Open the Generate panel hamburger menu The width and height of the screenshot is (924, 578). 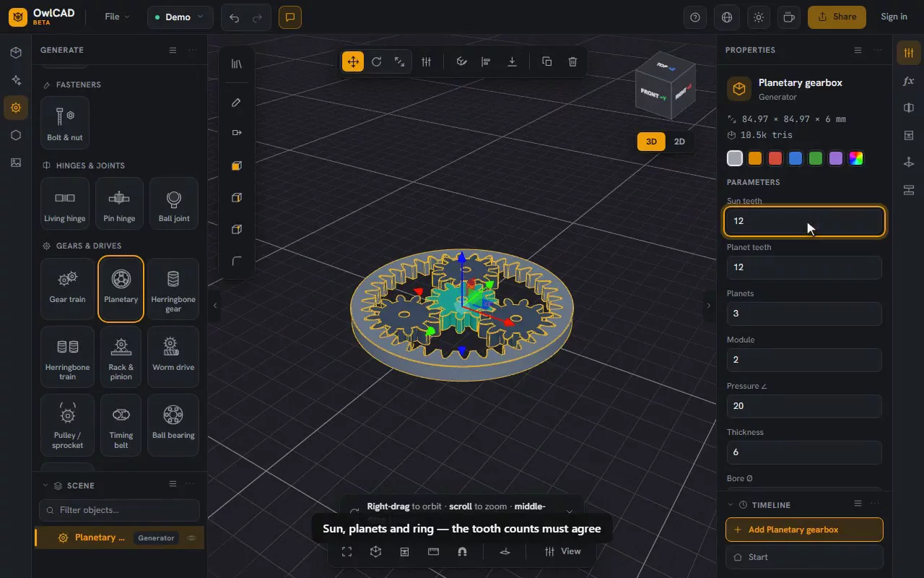click(x=173, y=50)
